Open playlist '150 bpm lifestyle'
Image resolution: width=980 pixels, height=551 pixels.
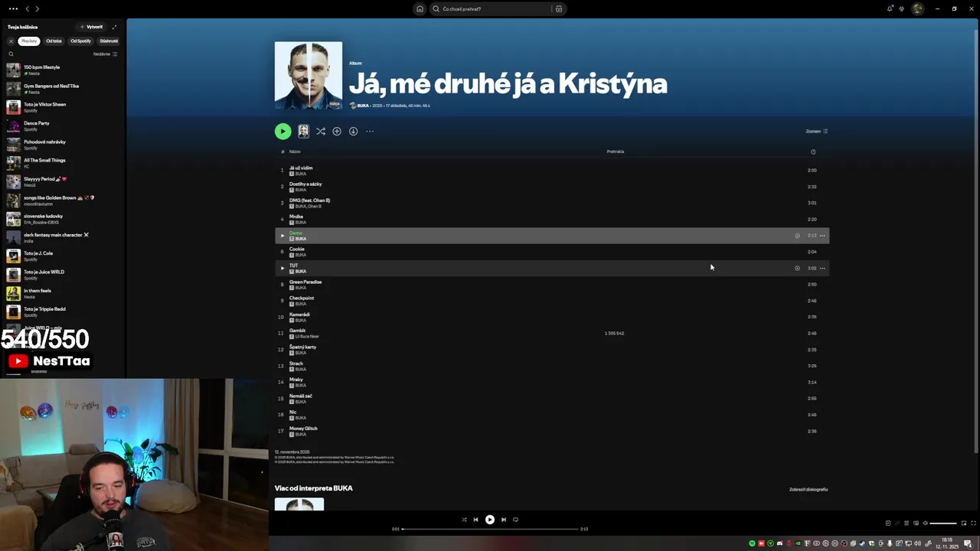(x=63, y=70)
